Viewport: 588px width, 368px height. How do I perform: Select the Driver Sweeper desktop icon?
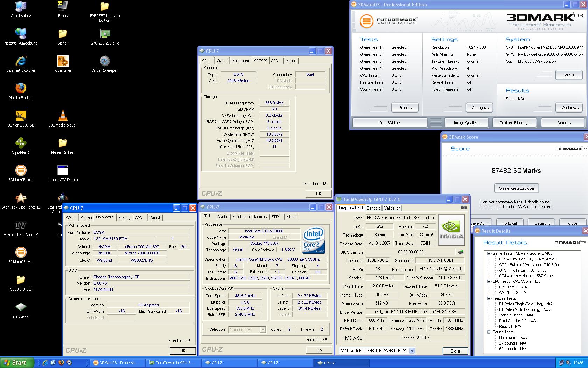click(105, 64)
